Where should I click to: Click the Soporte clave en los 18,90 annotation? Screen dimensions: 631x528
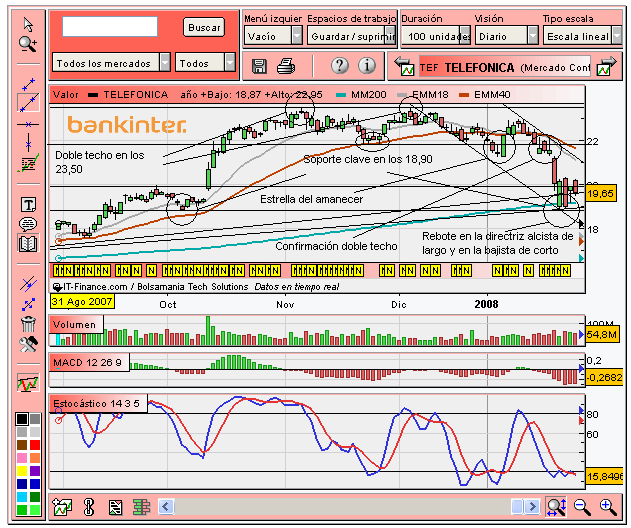[x=368, y=159]
